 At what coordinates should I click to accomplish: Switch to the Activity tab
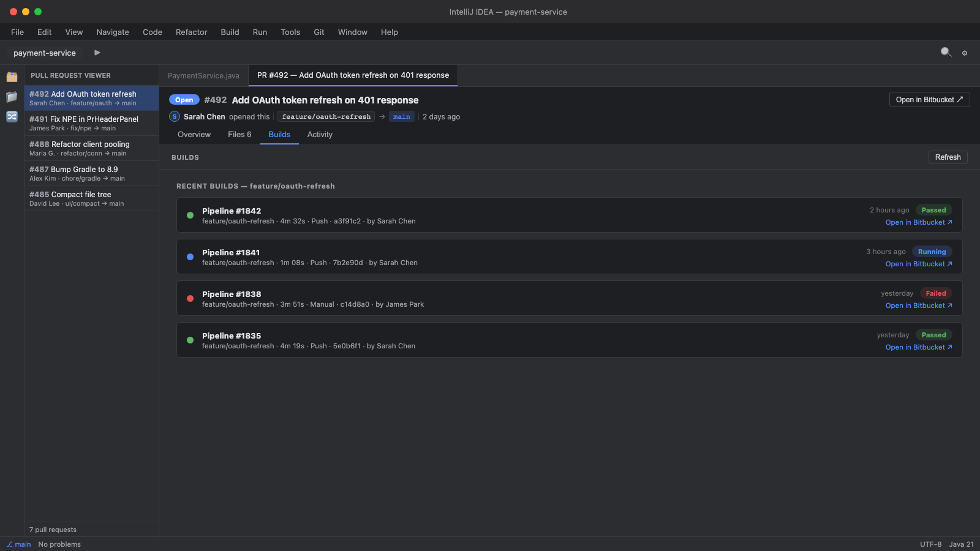[x=320, y=135]
